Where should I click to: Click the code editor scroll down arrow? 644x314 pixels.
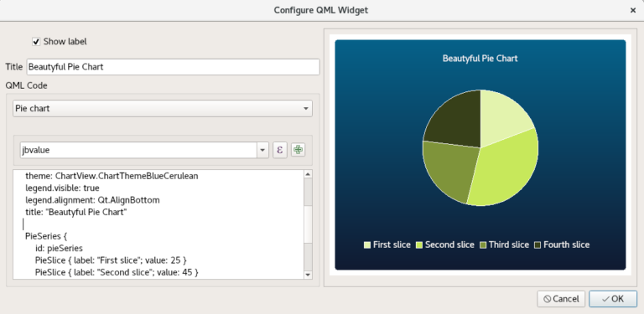(x=308, y=275)
